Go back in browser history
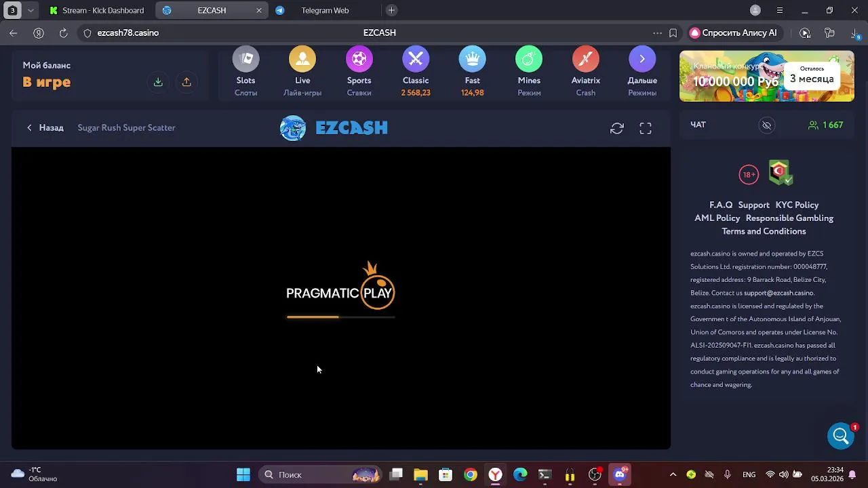This screenshot has width=868, height=488. pos(14,33)
